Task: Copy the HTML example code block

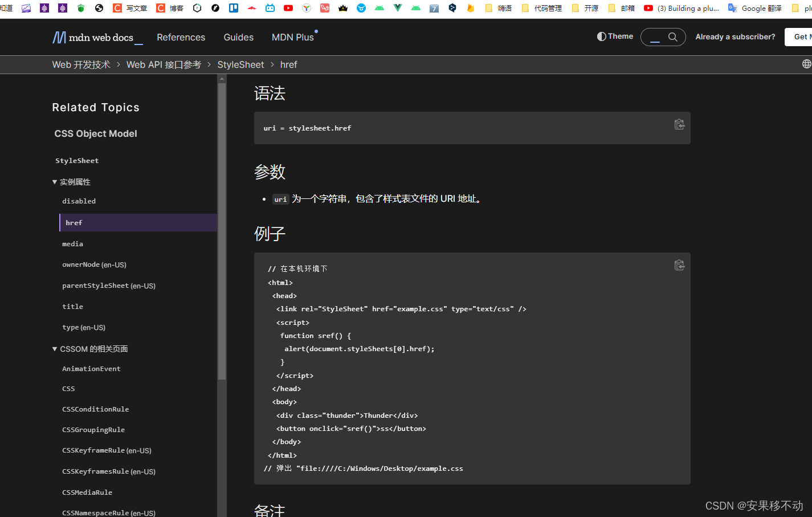Action: 679,265
